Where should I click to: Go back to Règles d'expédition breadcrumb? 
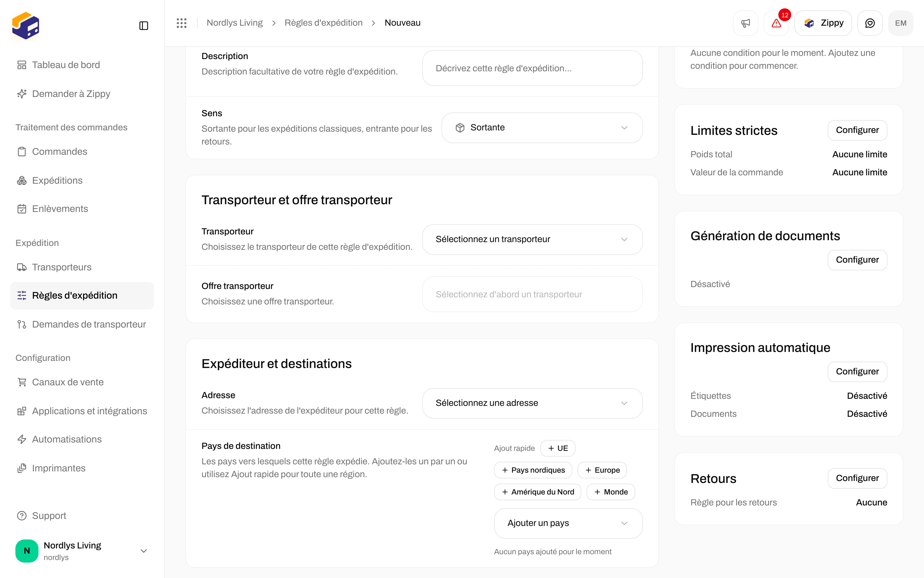[323, 23]
